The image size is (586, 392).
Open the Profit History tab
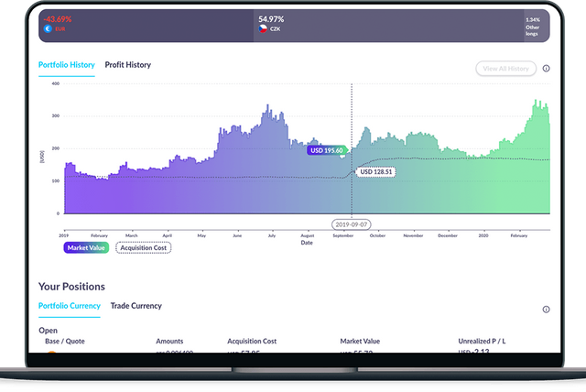(x=128, y=65)
